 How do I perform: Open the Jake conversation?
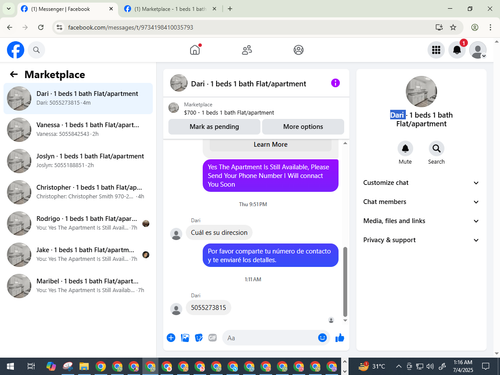(78, 254)
